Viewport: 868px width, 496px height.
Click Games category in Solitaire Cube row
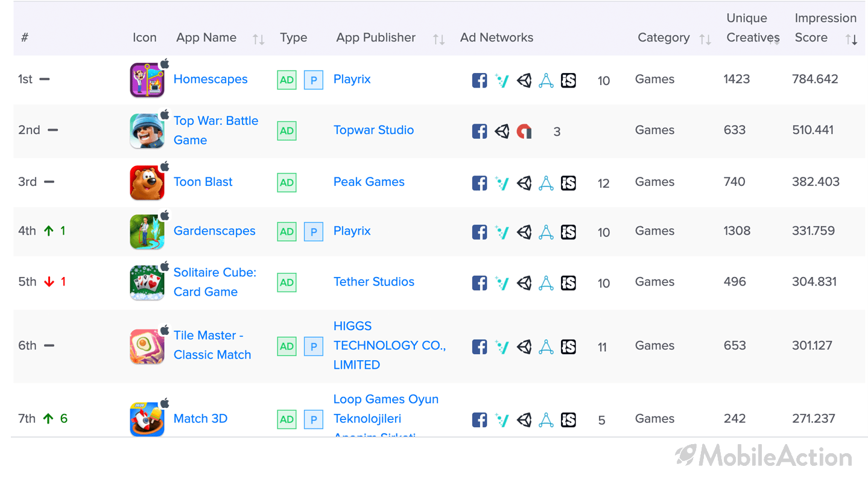tap(654, 282)
